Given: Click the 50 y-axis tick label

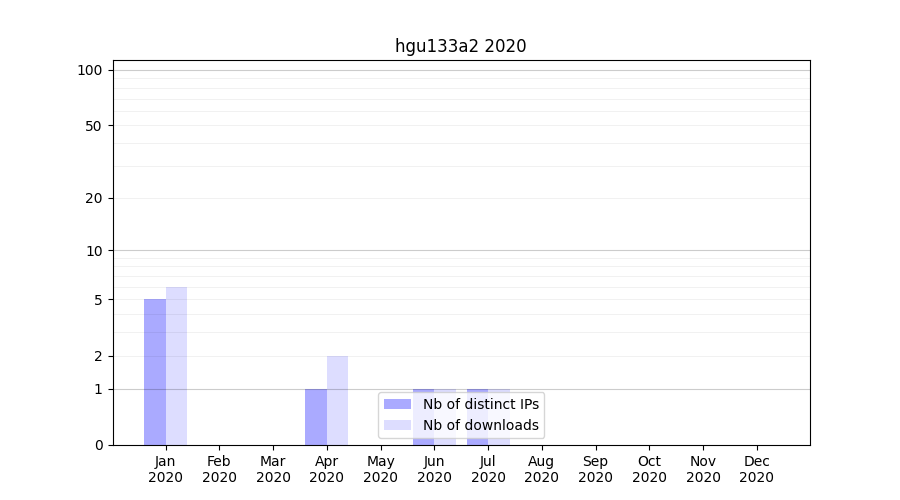Looking at the screenshot, I should 94,126.
